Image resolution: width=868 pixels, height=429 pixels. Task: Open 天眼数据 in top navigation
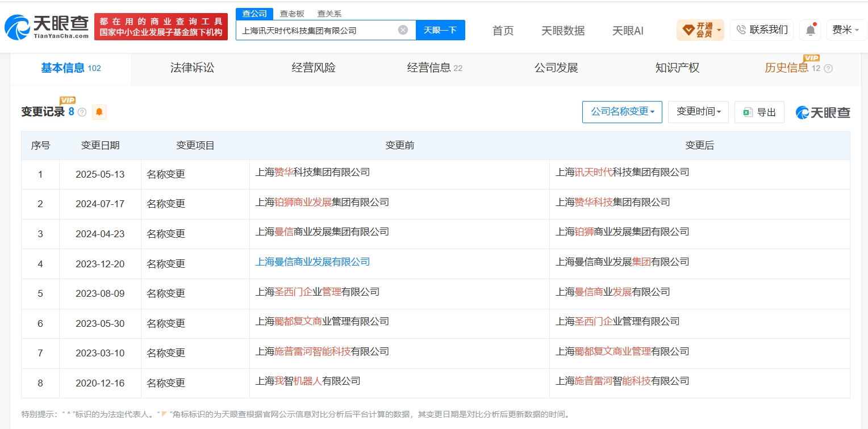pos(563,31)
